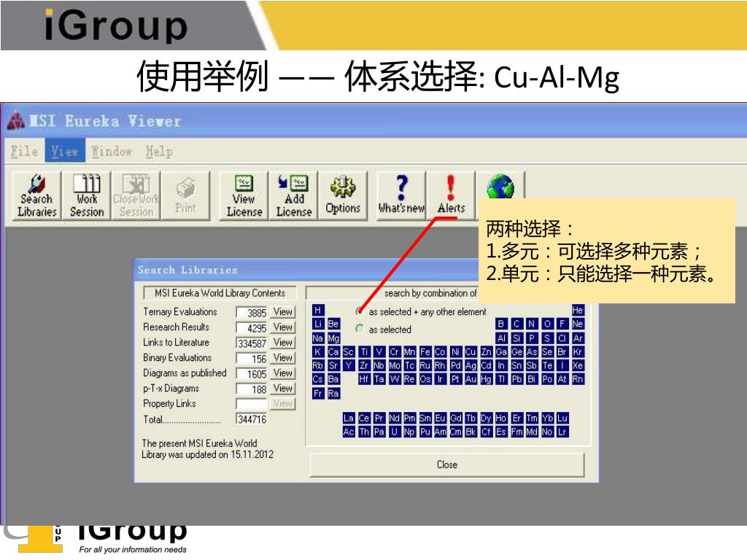Click the Total count field 344716

click(252, 419)
